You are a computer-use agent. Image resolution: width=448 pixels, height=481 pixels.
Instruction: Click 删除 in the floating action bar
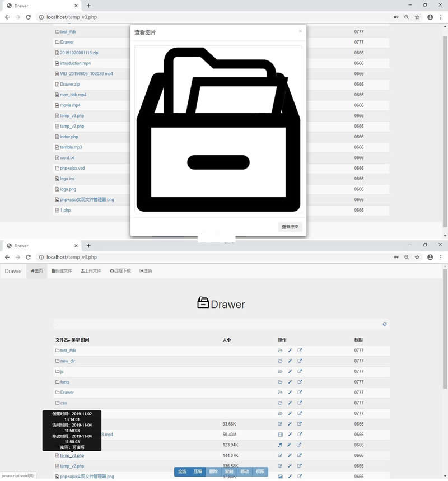[x=213, y=471]
